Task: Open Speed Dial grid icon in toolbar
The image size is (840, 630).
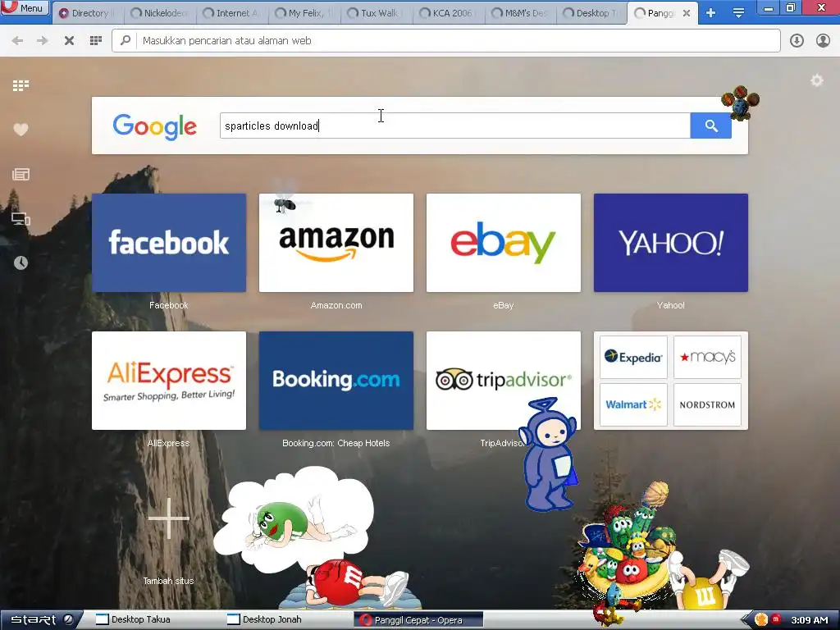Action: click(x=96, y=41)
